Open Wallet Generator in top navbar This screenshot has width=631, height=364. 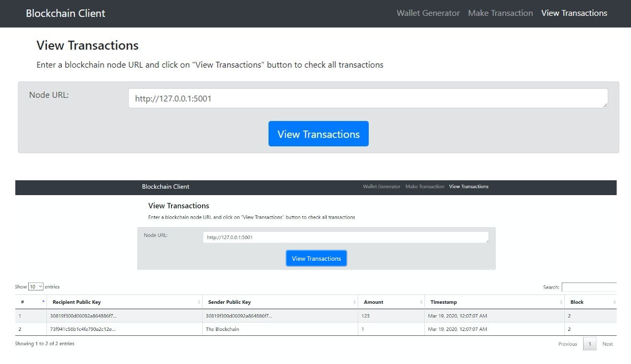click(428, 13)
